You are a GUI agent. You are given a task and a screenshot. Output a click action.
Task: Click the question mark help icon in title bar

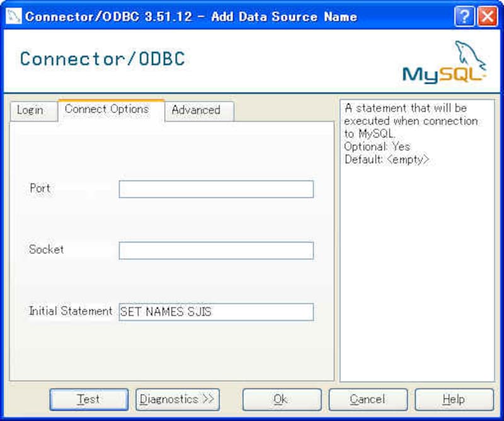(x=465, y=16)
